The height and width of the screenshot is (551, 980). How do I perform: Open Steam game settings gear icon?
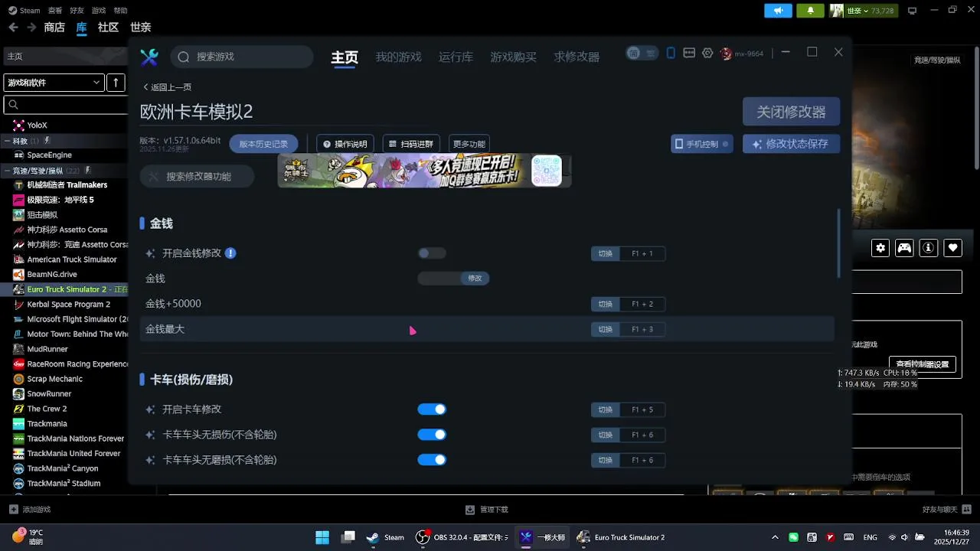click(880, 247)
